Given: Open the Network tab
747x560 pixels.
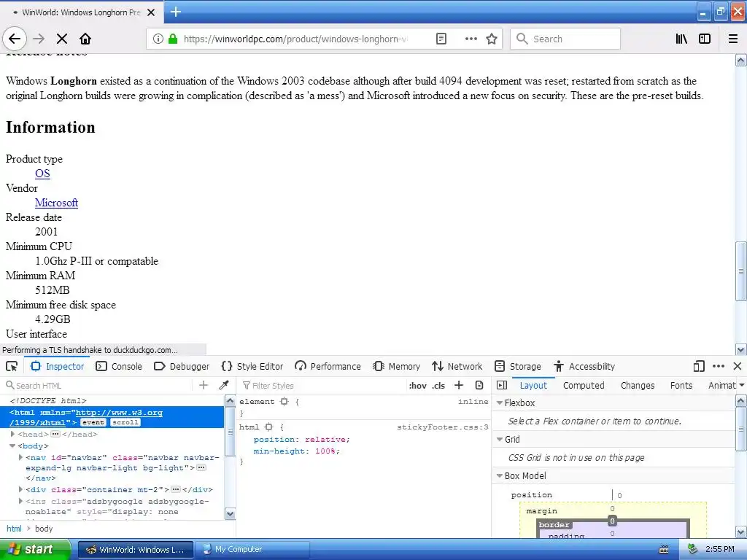Looking at the screenshot, I should point(457,366).
